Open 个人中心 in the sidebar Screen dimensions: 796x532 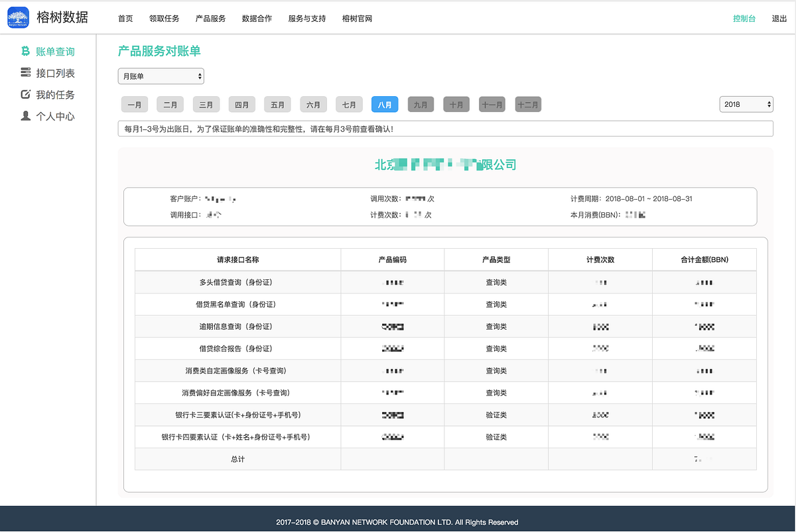(x=55, y=117)
